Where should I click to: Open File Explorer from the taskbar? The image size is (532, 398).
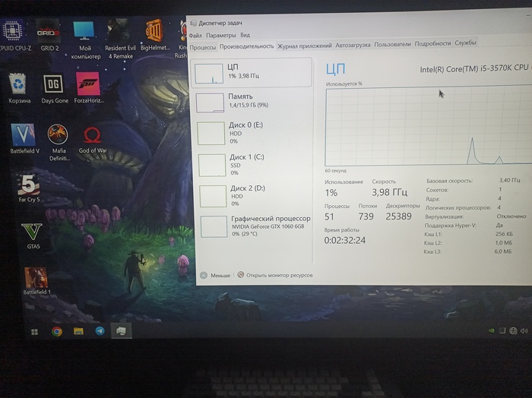(78, 331)
